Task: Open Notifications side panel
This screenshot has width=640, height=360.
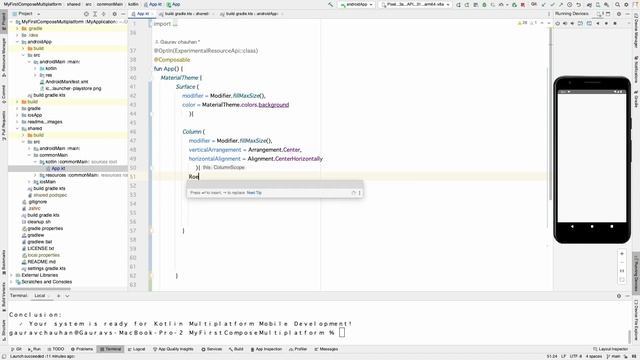Action: pos(636,69)
